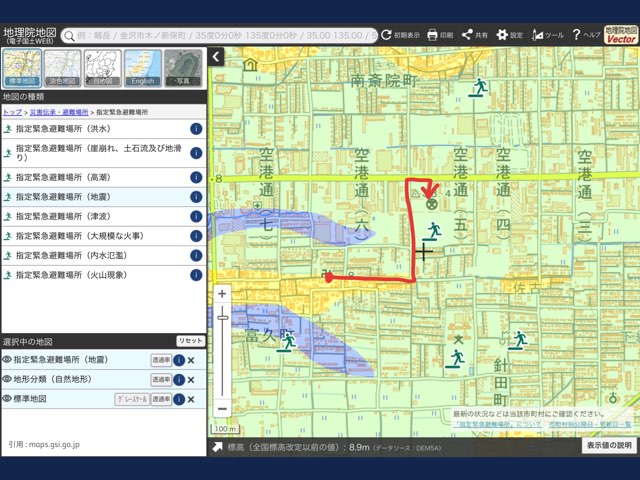This screenshot has height=480, width=640.
Task: Zoom out with the minus button
Action: click(222, 408)
